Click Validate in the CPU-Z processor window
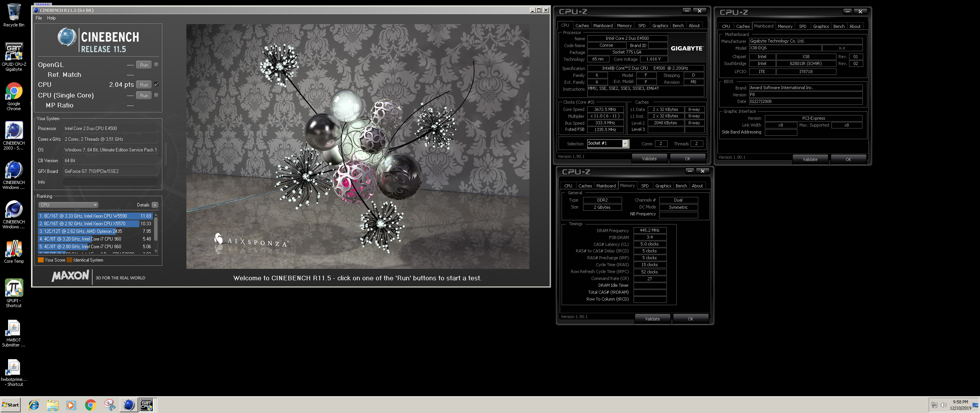 click(x=649, y=159)
